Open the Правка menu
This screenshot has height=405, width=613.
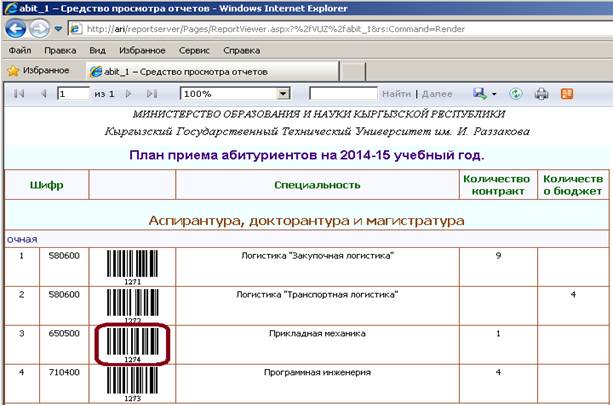click(60, 50)
